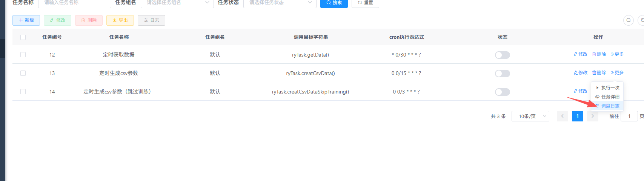Select all rows with header checkbox

[x=23, y=37]
